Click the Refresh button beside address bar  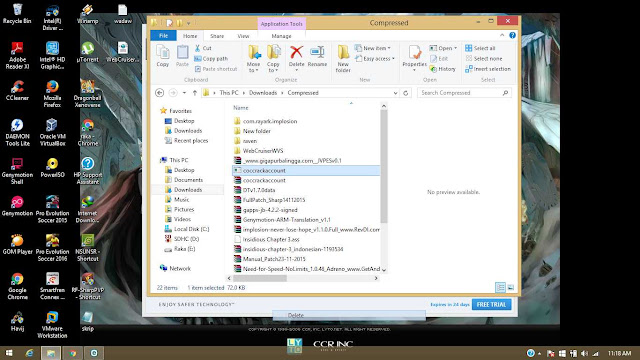(x=406, y=93)
